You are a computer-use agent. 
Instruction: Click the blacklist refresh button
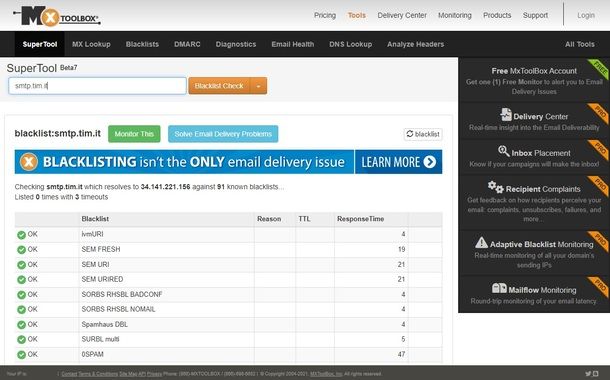coord(423,134)
